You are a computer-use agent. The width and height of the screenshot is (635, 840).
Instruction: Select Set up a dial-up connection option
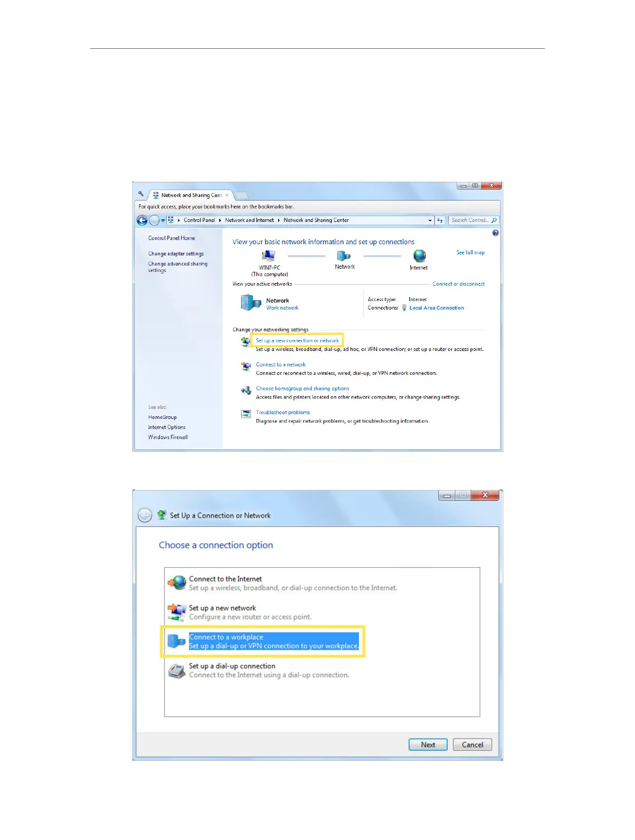pos(269,671)
